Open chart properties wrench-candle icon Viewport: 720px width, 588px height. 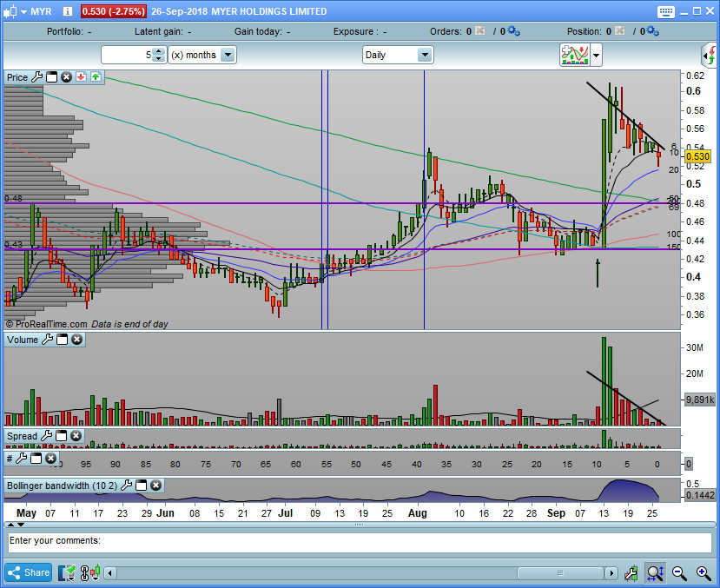tap(631, 573)
